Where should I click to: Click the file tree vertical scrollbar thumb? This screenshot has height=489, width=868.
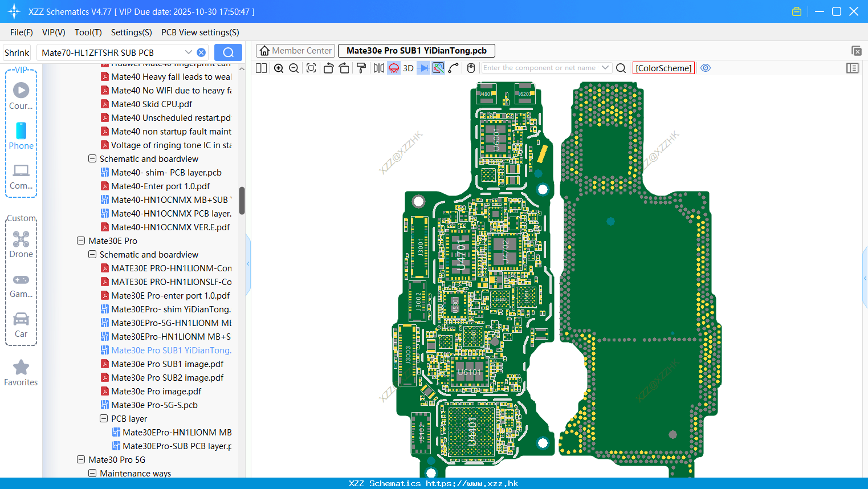point(242,201)
